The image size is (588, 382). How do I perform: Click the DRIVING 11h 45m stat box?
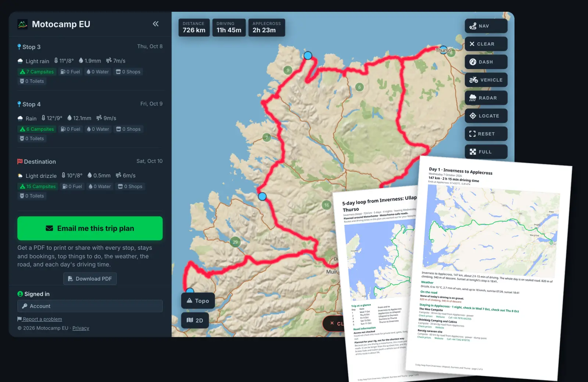(x=229, y=28)
